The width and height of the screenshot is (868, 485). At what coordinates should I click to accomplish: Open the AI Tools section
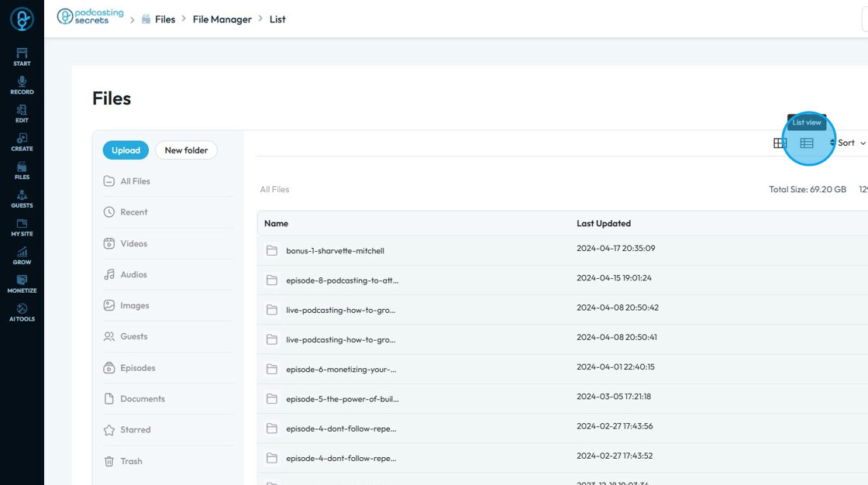[x=22, y=312]
